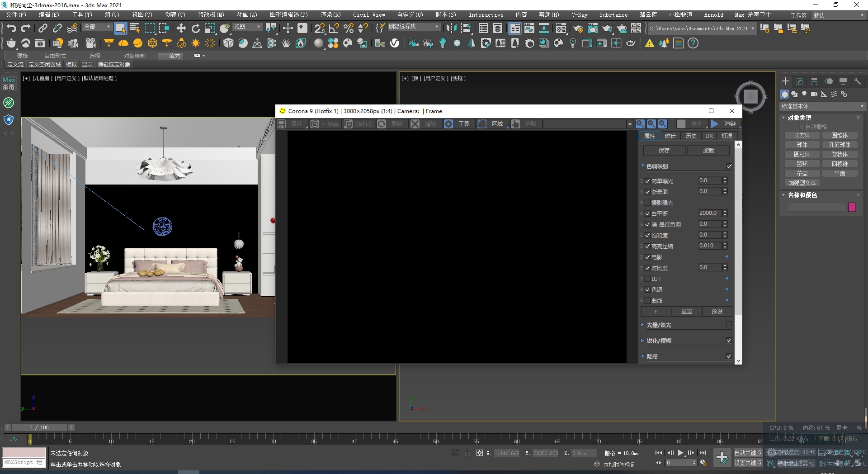This screenshot has width=868, height=474.
Task: Switch to the 灯混 tab in Corona window
Action: (727, 136)
